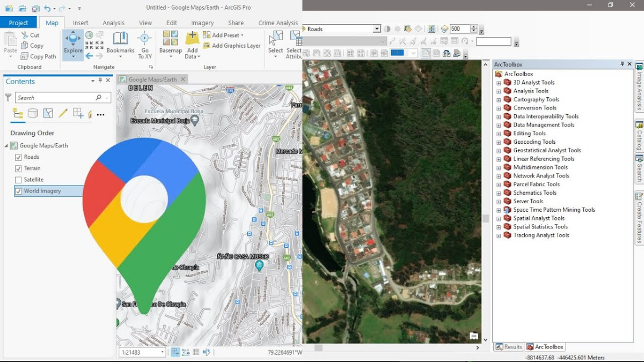Expand the Cartography Tools toolbox
Screen dimensions: 644x362
pyautogui.click(x=499, y=100)
